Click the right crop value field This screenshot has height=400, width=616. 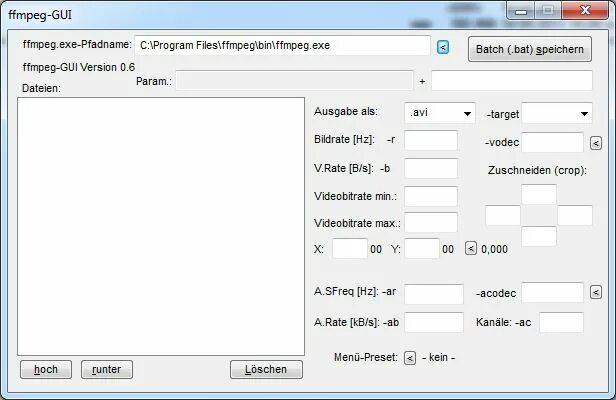575,215
